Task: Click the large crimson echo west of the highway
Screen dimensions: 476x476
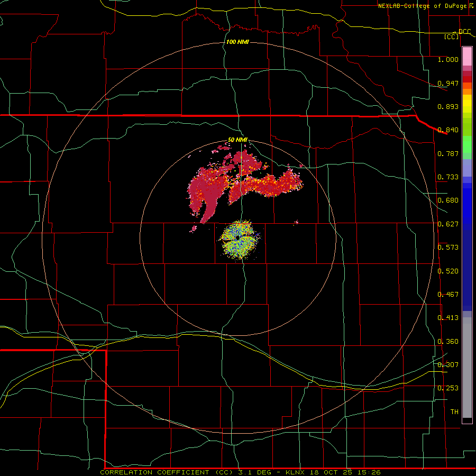Action: coord(208,191)
